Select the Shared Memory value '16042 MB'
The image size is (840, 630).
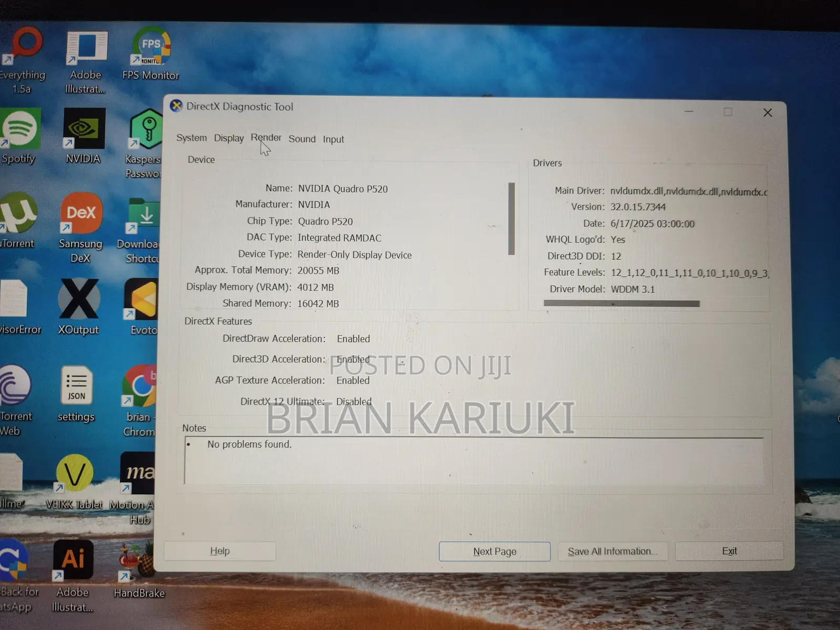click(318, 303)
